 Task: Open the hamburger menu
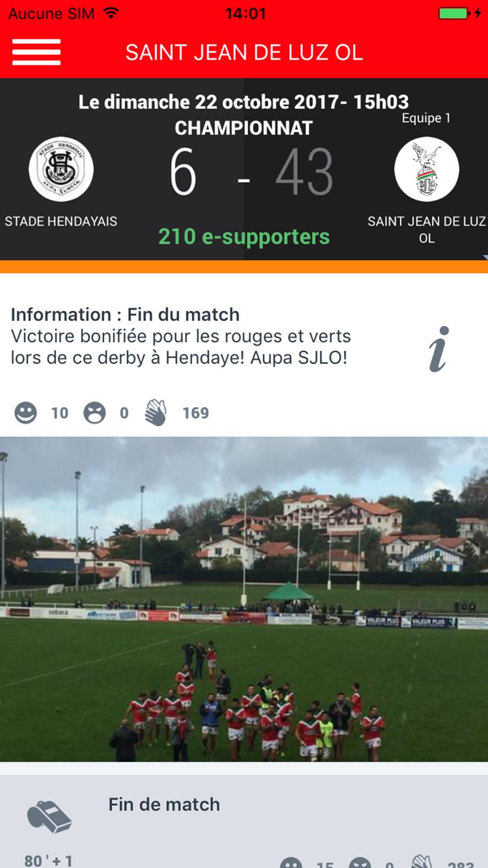tap(37, 52)
